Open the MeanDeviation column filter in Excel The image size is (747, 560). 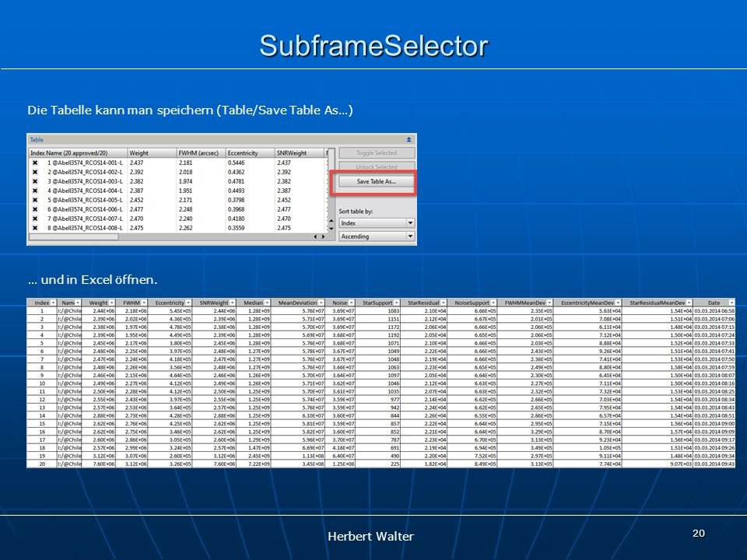(x=321, y=303)
